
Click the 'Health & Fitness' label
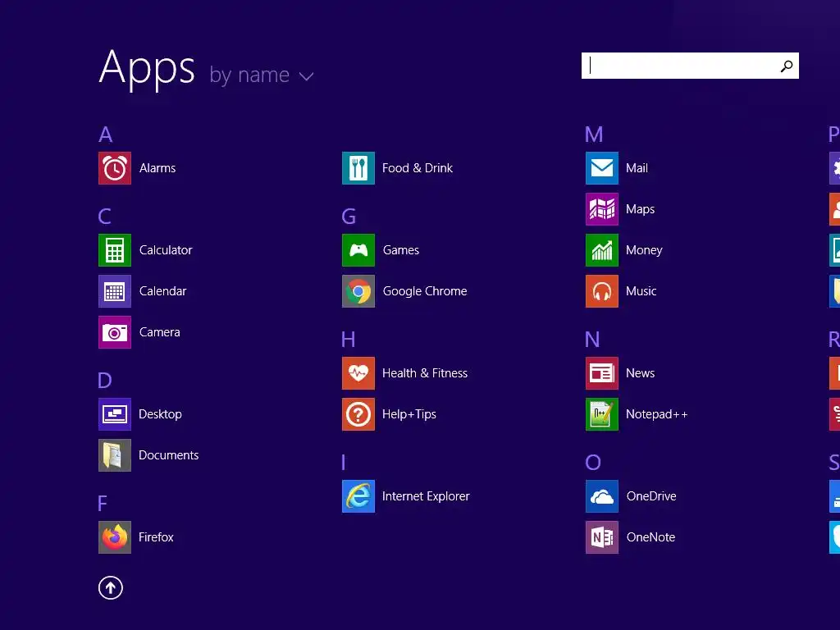click(425, 373)
